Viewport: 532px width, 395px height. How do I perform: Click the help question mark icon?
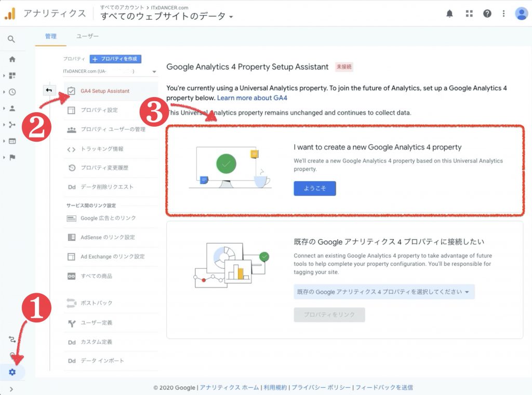(x=487, y=14)
